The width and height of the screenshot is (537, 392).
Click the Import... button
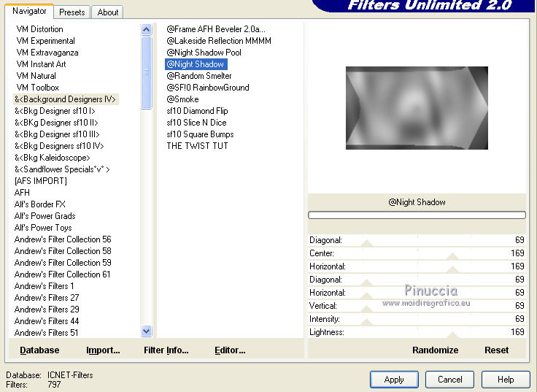pos(103,350)
